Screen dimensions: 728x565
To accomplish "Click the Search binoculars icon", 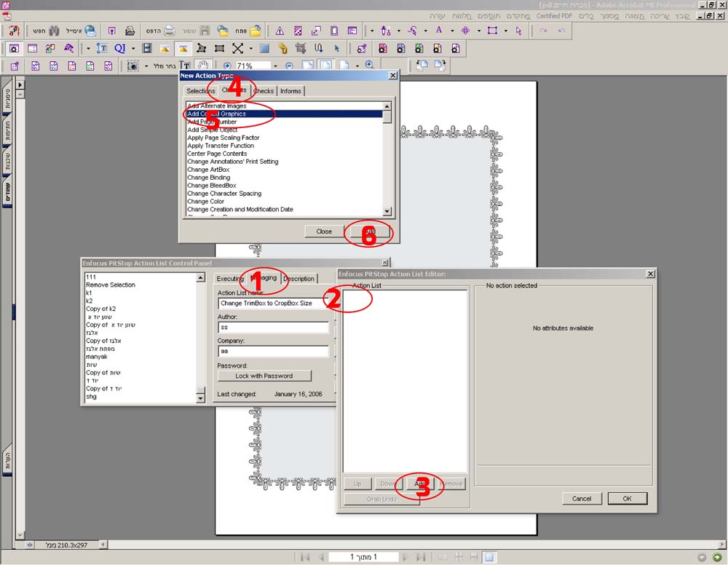I will (55, 31).
